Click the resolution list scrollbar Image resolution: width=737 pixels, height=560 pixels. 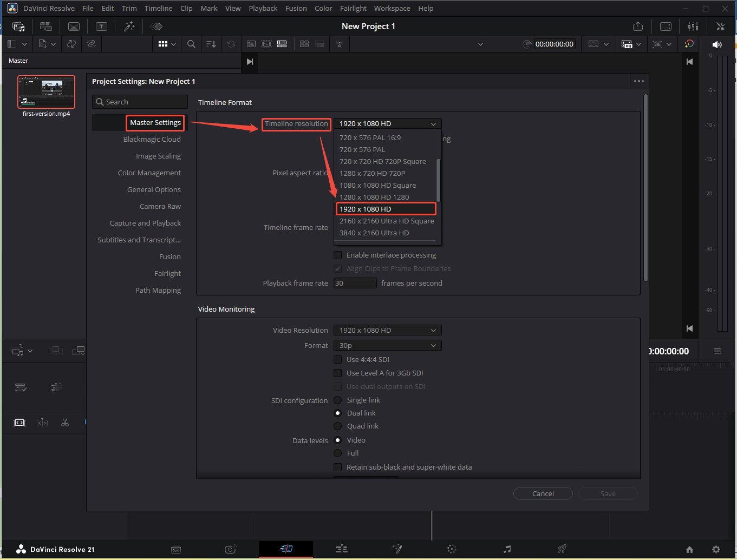[438, 180]
